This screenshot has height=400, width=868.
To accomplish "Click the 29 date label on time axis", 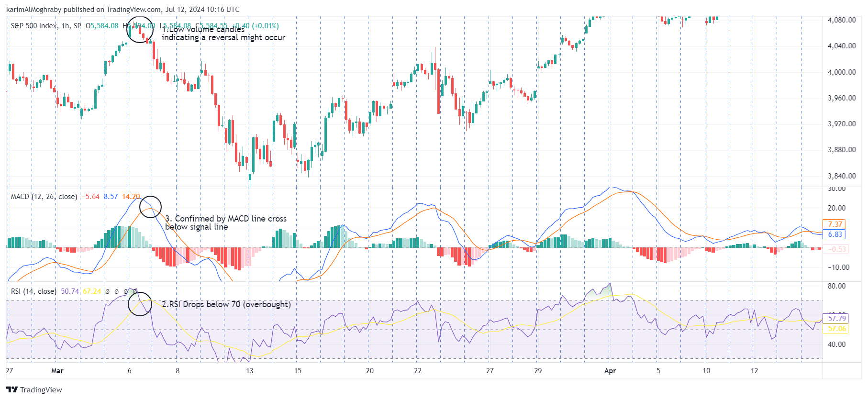I will tap(538, 371).
